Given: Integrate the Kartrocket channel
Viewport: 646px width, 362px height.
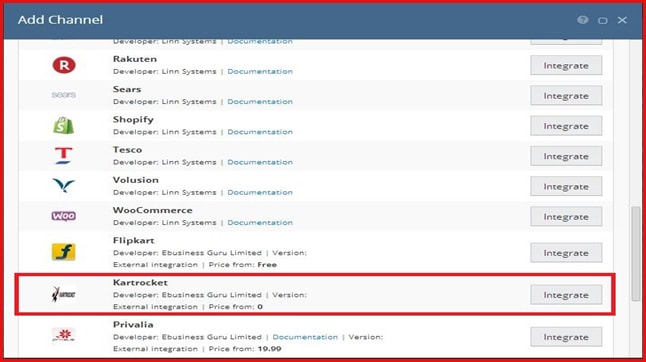Looking at the screenshot, I should [x=566, y=295].
